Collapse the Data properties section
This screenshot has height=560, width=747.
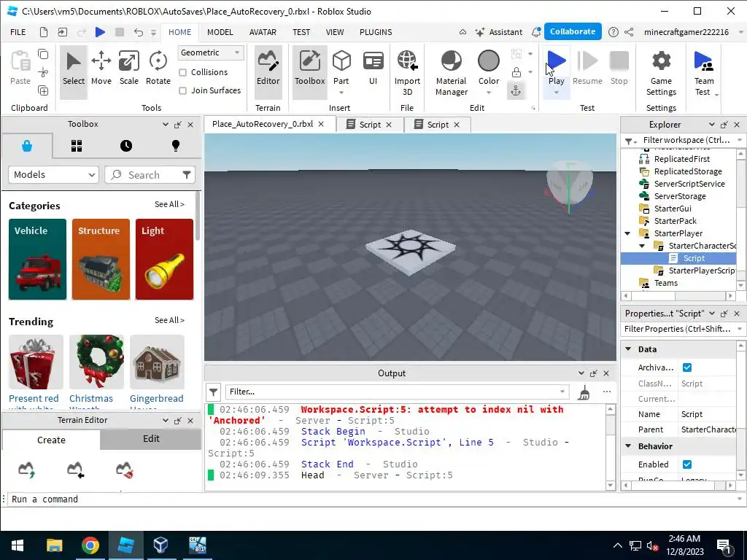[628, 349]
